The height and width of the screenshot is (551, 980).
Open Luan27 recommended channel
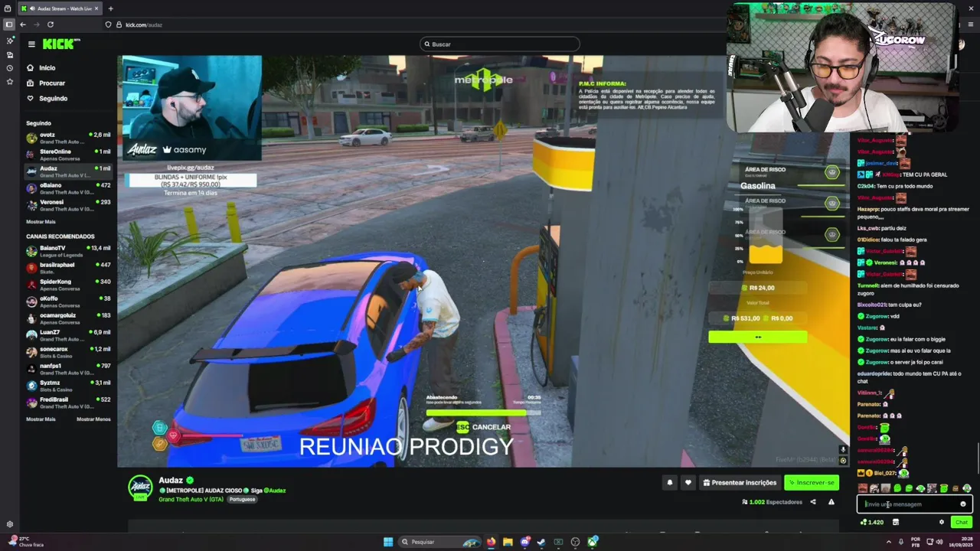tap(67, 335)
